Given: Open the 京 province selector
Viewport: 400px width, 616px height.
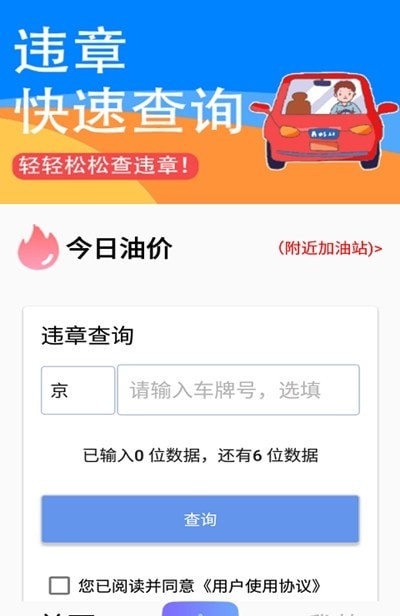Looking at the screenshot, I should pyautogui.click(x=78, y=390).
